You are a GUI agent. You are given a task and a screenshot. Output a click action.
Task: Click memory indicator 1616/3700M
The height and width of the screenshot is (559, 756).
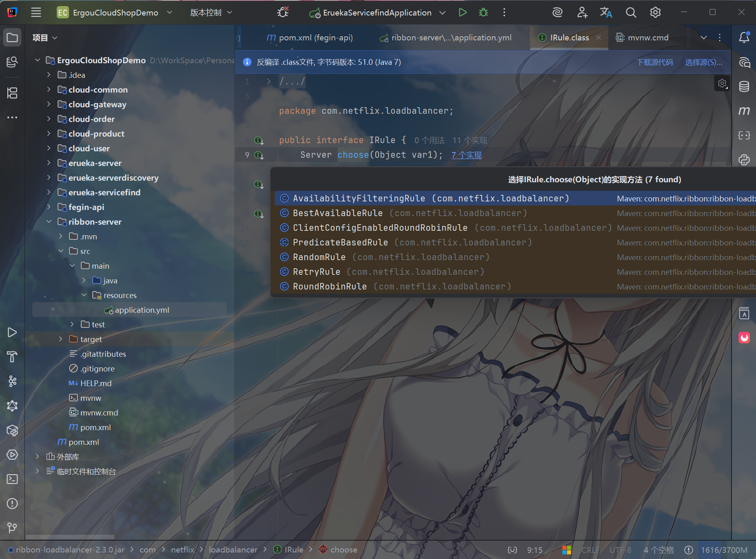click(x=724, y=550)
